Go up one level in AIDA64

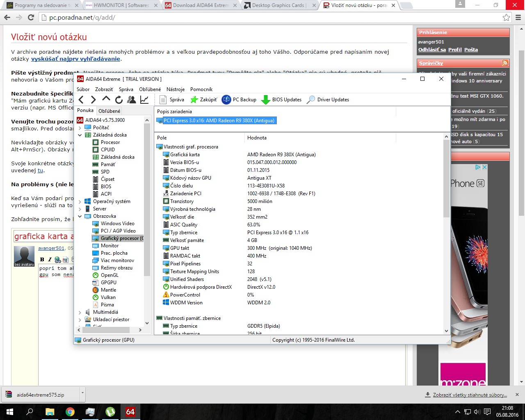click(106, 99)
